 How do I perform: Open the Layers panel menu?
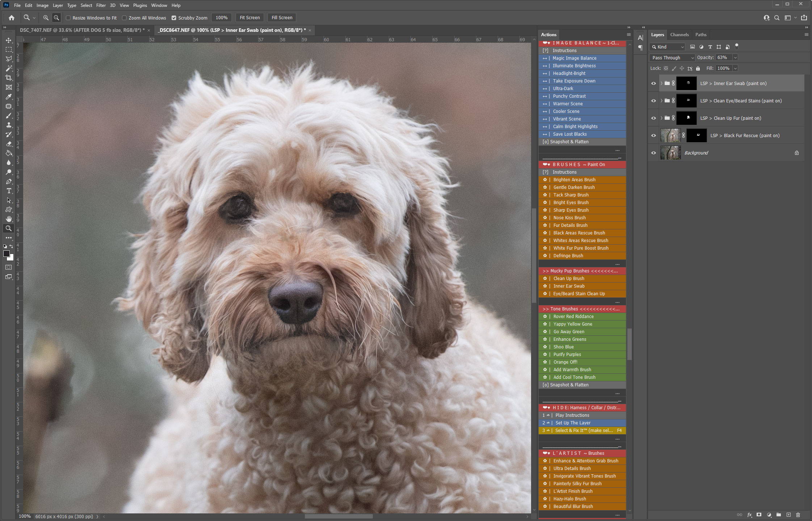coord(806,35)
